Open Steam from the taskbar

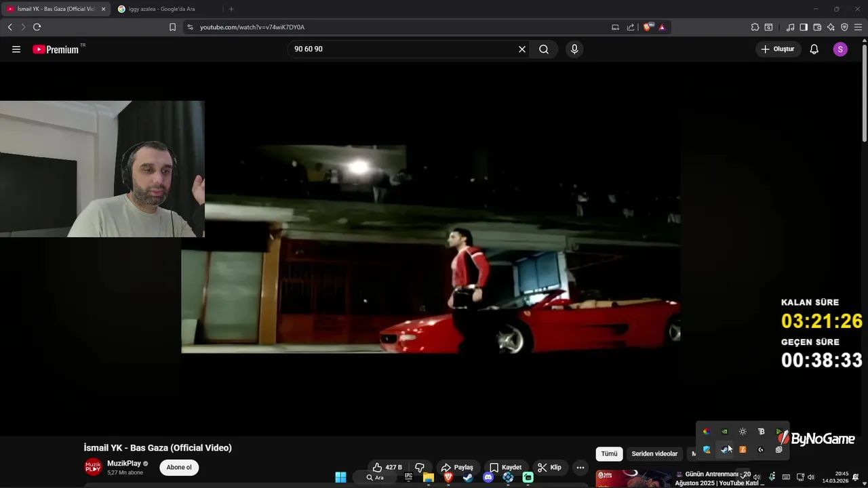(x=468, y=477)
